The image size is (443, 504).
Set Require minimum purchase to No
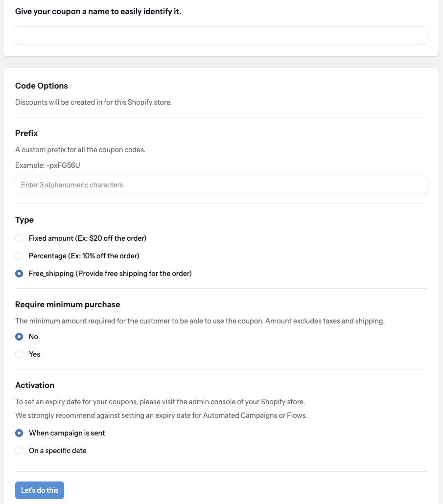[19, 337]
